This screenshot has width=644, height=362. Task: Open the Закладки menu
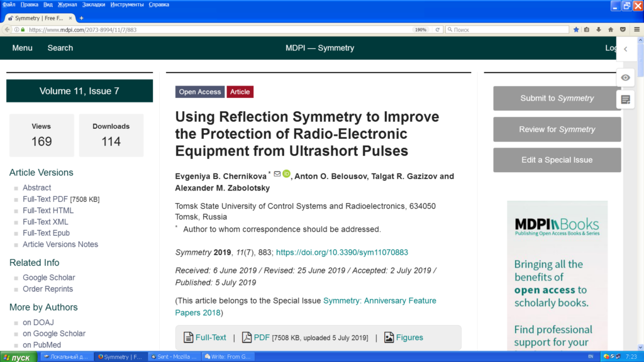pyautogui.click(x=93, y=4)
